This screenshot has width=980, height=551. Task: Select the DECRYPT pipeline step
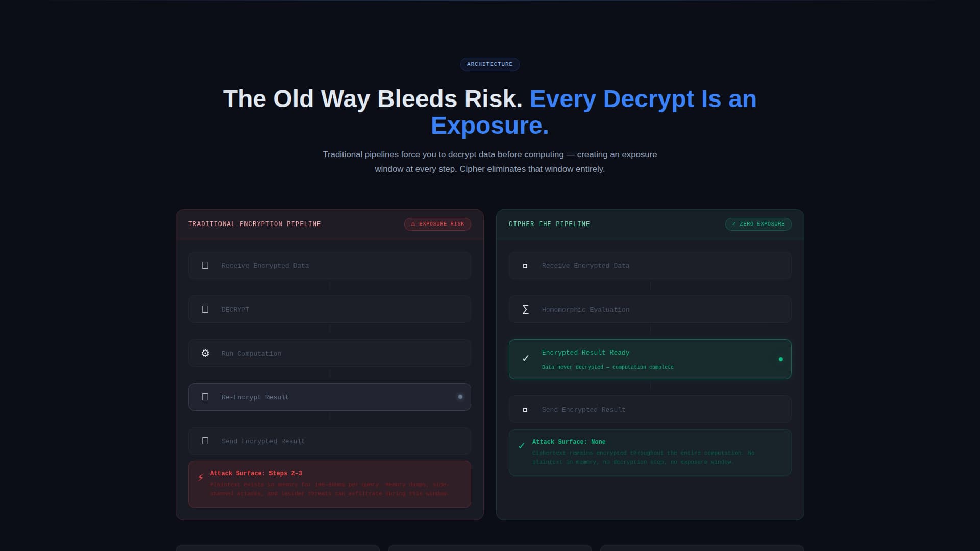[329, 309]
